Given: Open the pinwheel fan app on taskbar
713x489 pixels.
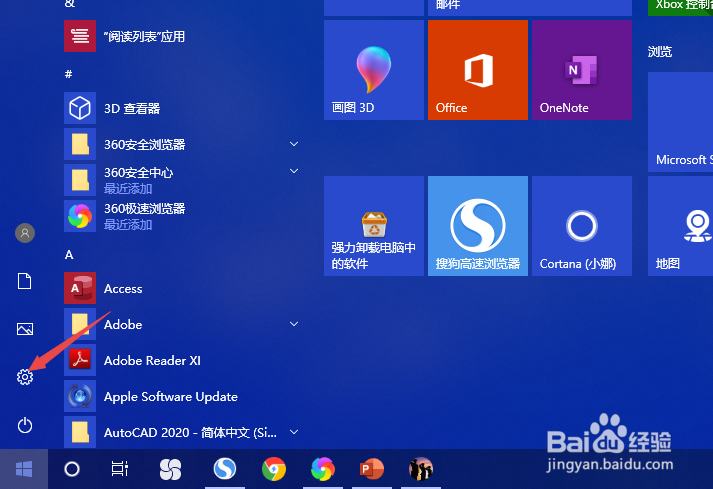Looking at the screenshot, I should (x=171, y=469).
